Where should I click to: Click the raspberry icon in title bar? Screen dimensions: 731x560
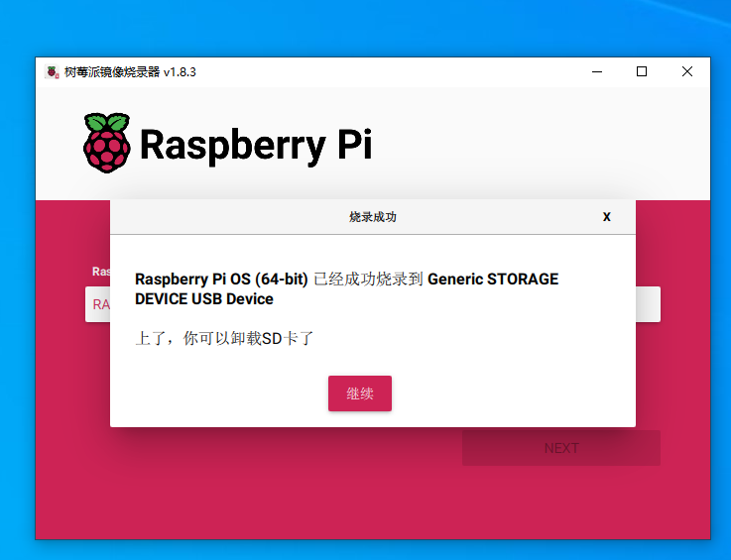click(x=53, y=71)
